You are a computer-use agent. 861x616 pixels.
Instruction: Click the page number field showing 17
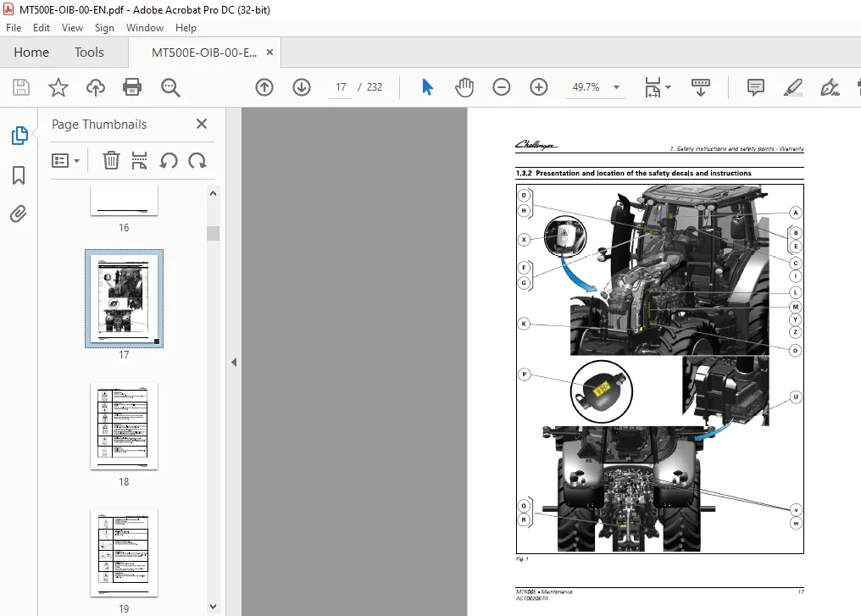point(341,87)
